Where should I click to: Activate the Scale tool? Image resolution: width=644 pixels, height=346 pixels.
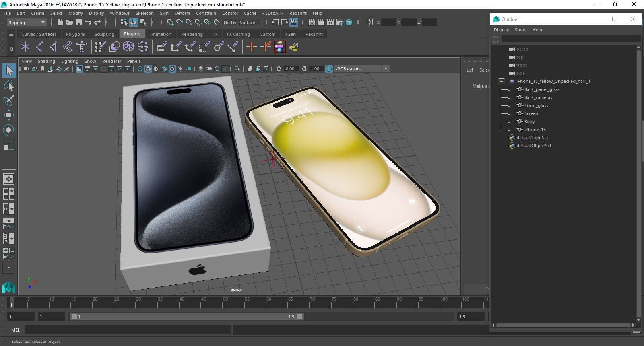[9, 144]
